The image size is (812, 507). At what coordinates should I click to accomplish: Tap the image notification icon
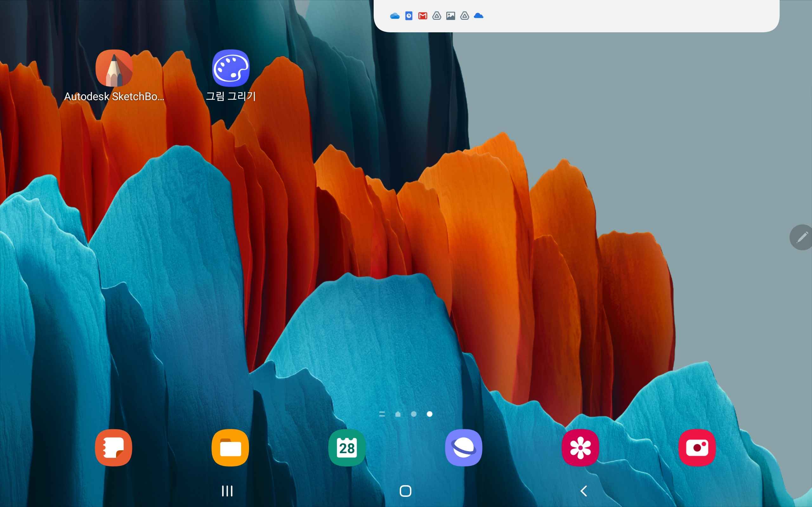[451, 16]
